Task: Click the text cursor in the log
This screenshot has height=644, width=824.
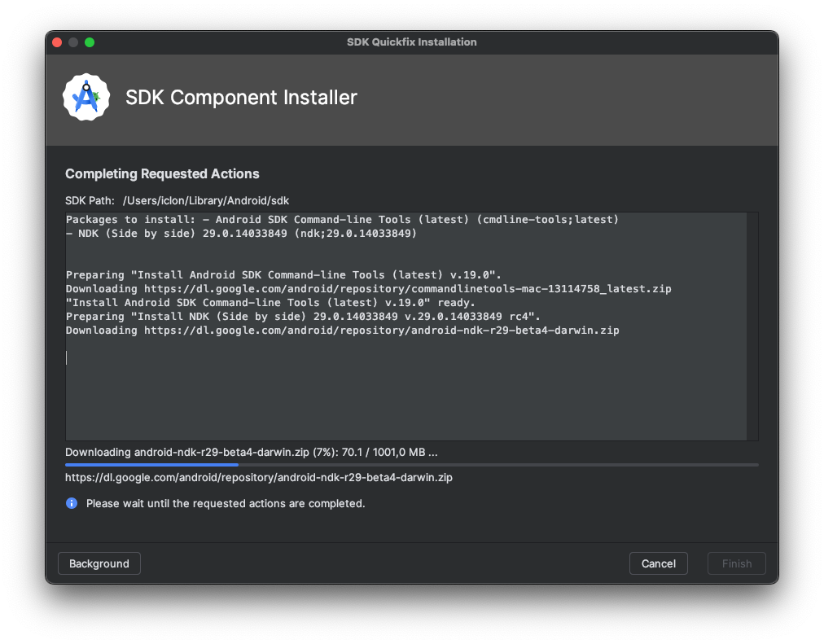Action: pos(67,357)
